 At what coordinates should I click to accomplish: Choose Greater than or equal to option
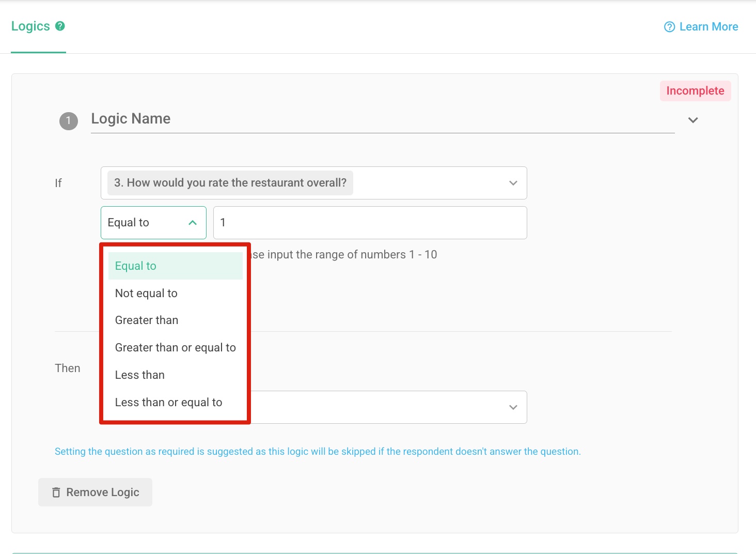click(175, 347)
